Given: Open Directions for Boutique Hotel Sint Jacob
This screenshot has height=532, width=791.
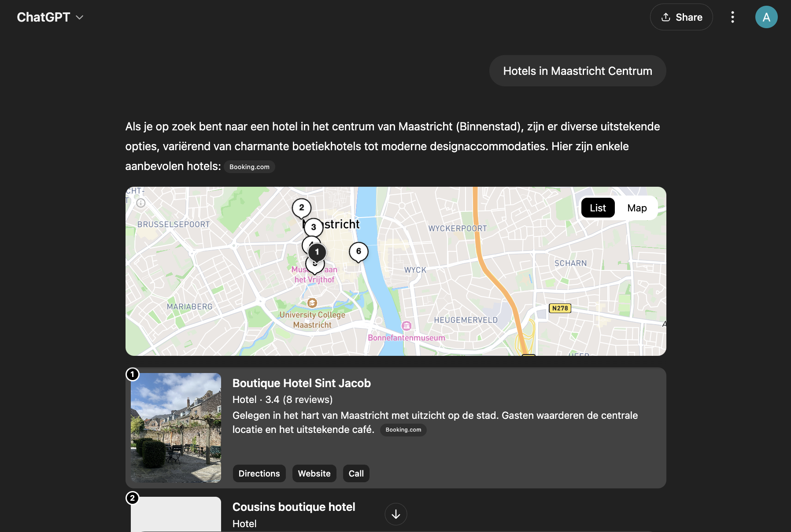Looking at the screenshot, I should [259, 473].
